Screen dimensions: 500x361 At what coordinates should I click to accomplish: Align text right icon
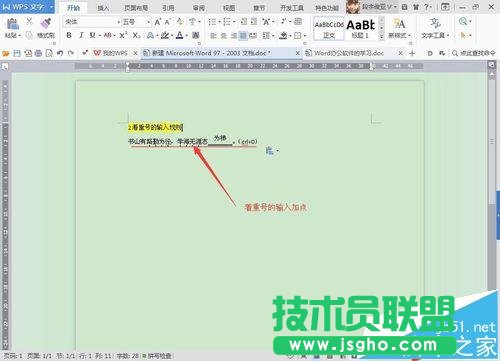point(234,35)
